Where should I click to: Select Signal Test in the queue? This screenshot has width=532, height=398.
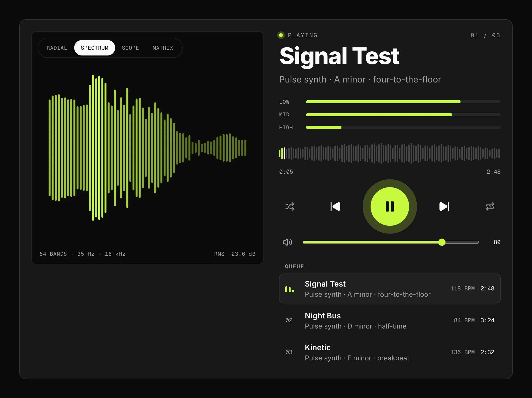pos(390,288)
